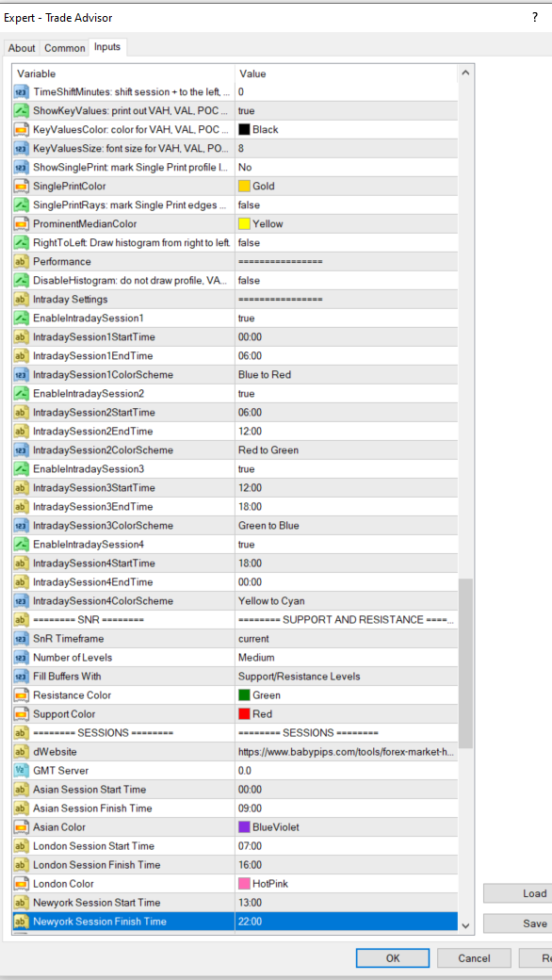This screenshot has height=980, width=552.
Task: Click the enum icon beside SnR Timeframe
Action: pos(21,638)
